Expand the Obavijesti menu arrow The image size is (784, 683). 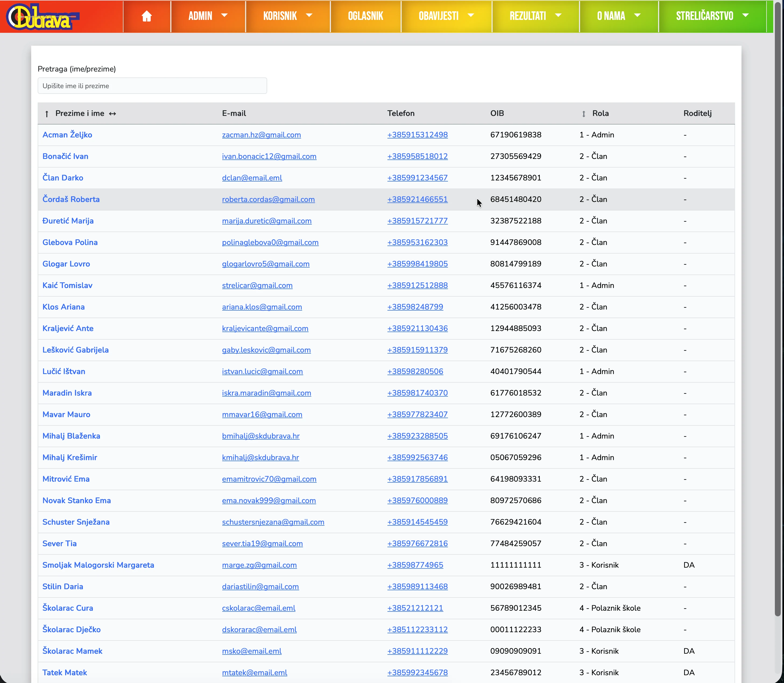(x=471, y=16)
